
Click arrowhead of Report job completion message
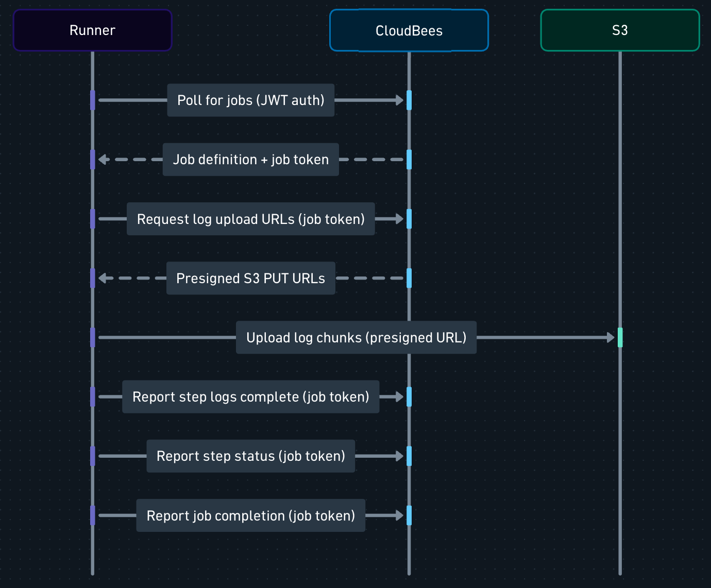tap(400, 515)
